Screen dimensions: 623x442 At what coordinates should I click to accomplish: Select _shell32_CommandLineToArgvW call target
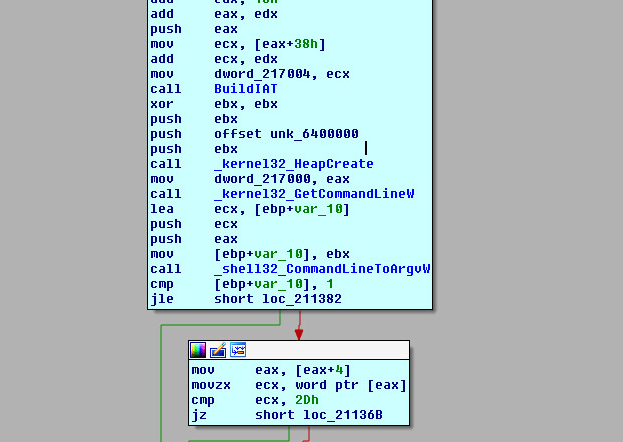321,269
